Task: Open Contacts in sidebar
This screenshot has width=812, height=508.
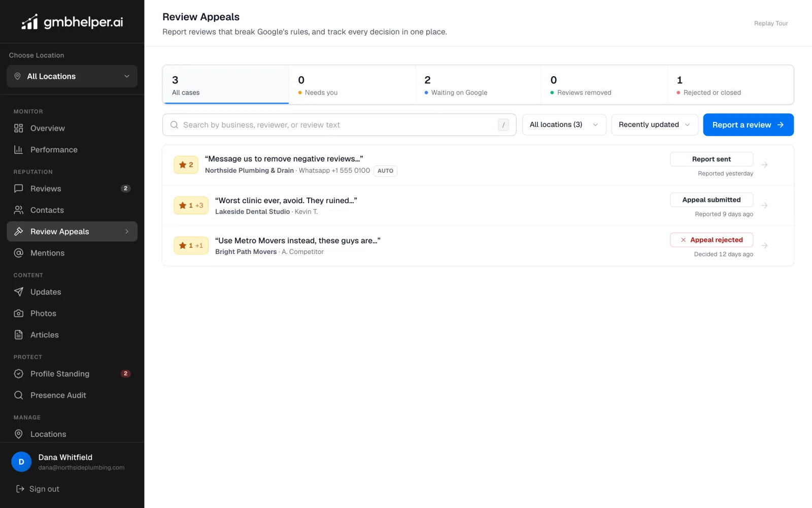Action: pos(72,210)
